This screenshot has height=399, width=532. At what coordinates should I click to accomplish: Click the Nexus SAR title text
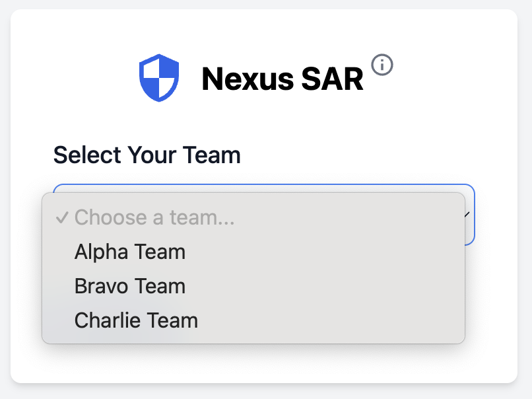point(283,79)
